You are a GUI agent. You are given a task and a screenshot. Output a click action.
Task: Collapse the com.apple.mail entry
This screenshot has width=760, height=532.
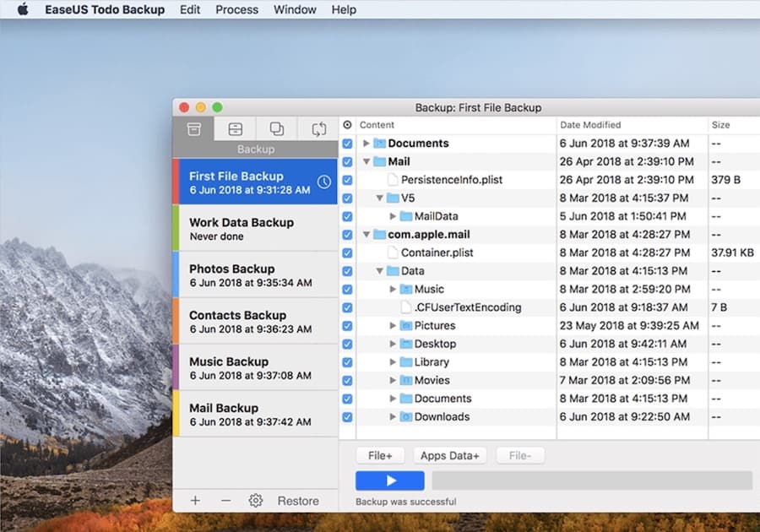365,234
